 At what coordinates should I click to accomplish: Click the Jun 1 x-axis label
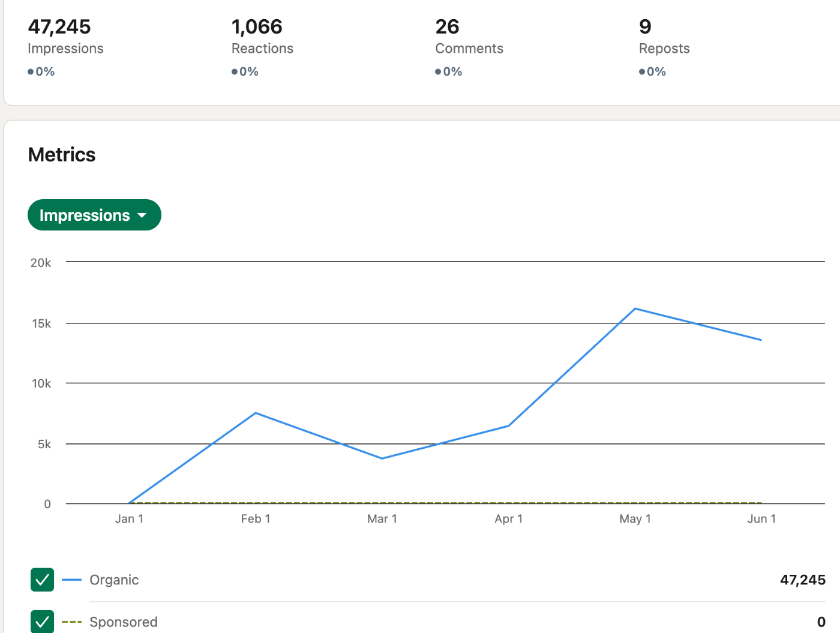pyautogui.click(x=761, y=519)
